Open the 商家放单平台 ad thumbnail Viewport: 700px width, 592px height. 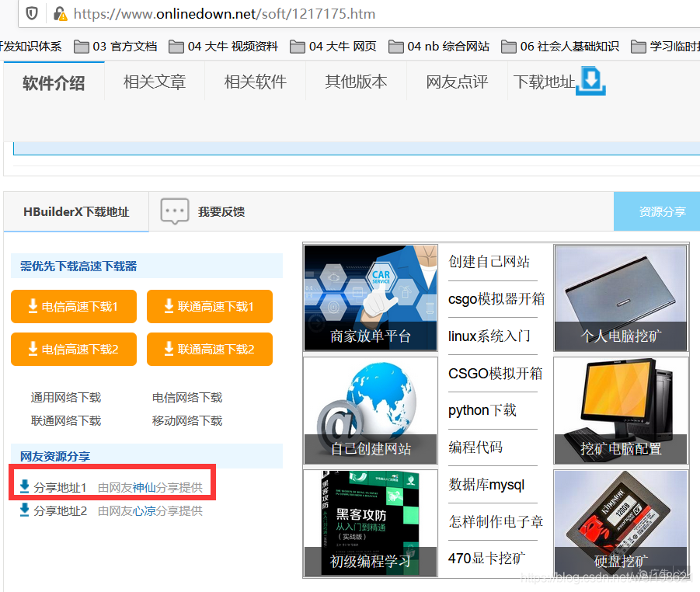(x=371, y=298)
